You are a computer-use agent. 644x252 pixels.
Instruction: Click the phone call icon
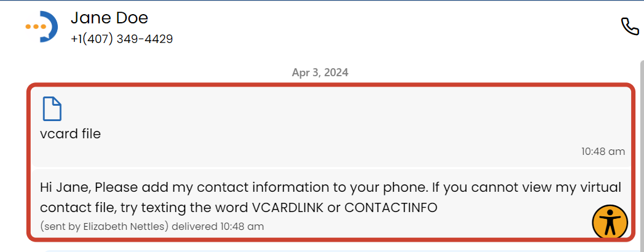tap(629, 26)
